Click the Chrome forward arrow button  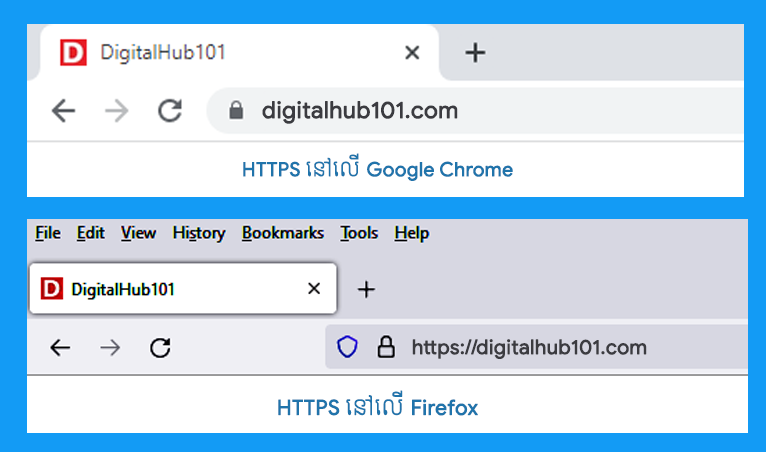(x=117, y=110)
